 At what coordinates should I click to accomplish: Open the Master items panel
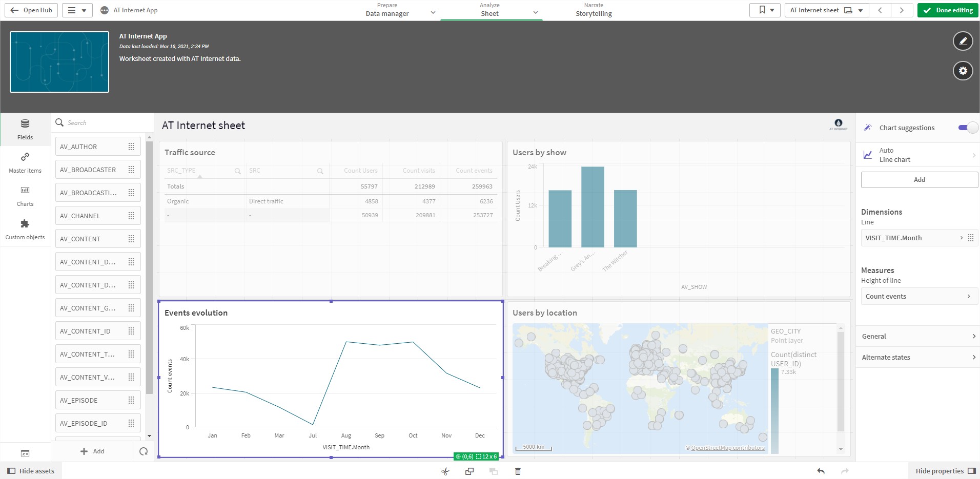pyautogui.click(x=25, y=162)
